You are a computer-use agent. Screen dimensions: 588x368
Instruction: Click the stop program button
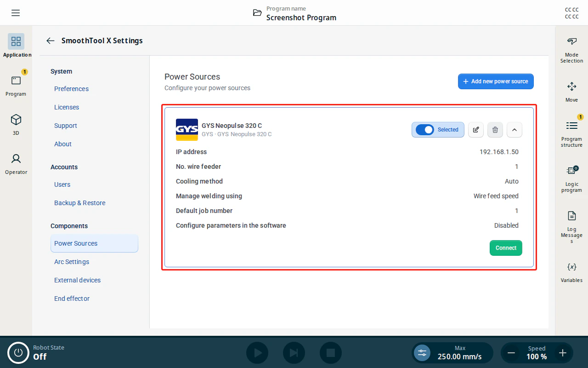point(331,353)
